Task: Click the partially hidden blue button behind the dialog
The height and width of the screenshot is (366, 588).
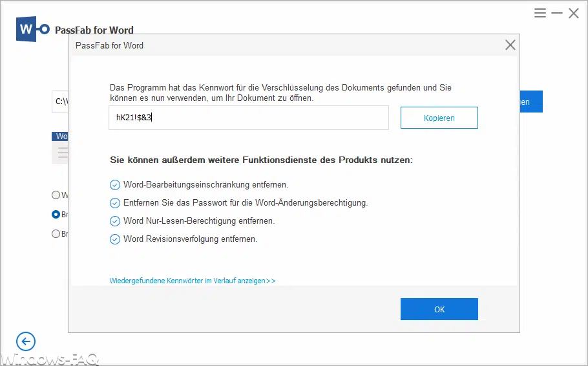Action: coord(530,102)
